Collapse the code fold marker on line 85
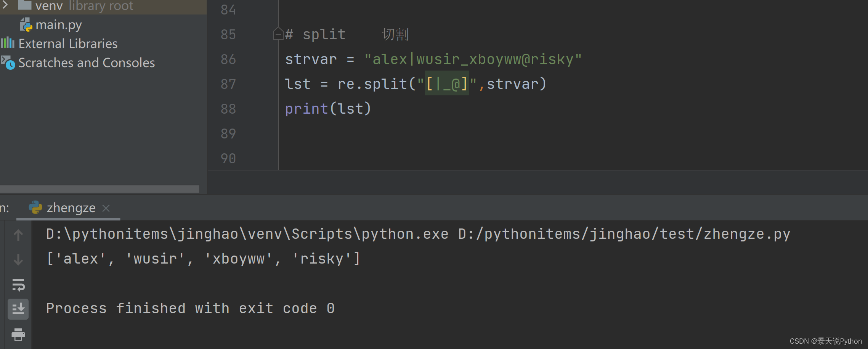The image size is (868, 349). 278,34
